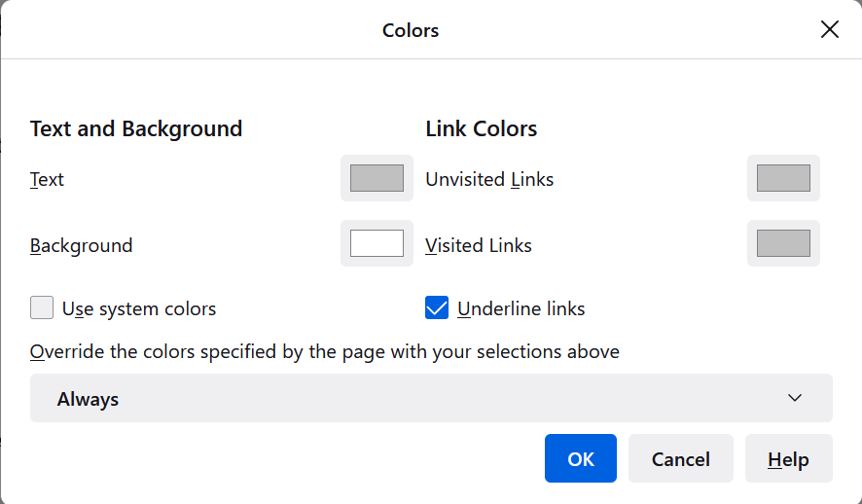Viewport: 862px width, 504px height.
Task: Uncheck the Underline links checkbox
Action: (x=437, y=308)
